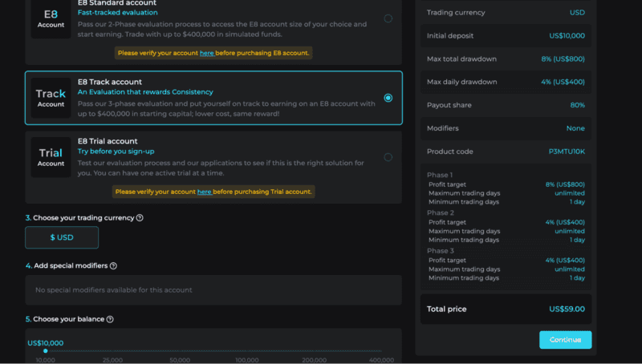Screen dimensions: 642x364
Task: Click the E8 Account logo tile
Action: click(51, 19)
